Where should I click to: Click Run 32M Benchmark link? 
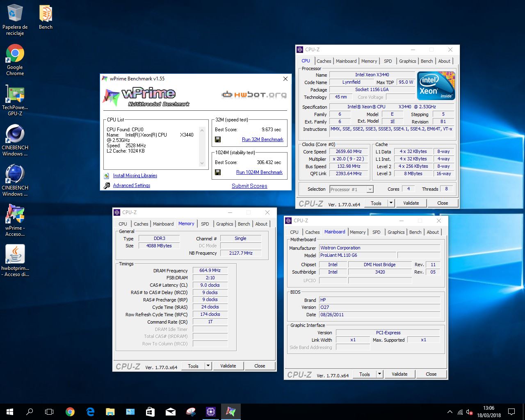[x=262, y=139]
